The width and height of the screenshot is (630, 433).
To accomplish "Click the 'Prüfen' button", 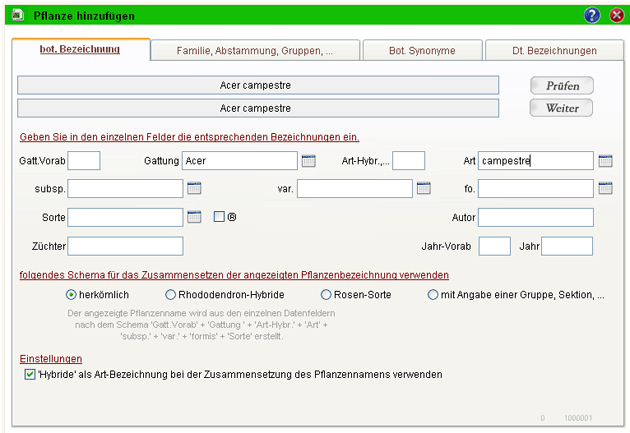I will (562, 86).
